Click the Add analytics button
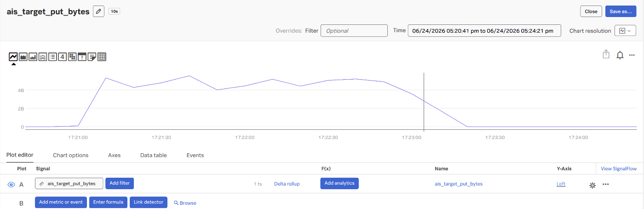Viewport: 644px width, 209px height. [339, 183]
